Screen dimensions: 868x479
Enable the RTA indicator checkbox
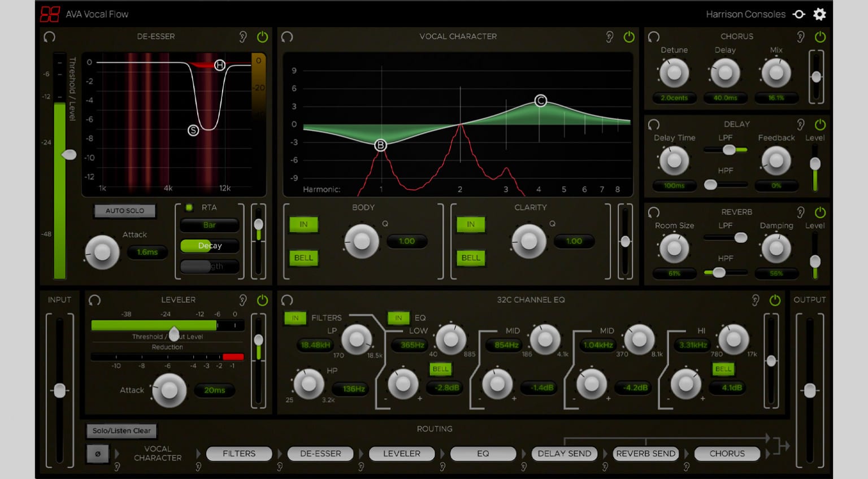(x=189, y=207)
